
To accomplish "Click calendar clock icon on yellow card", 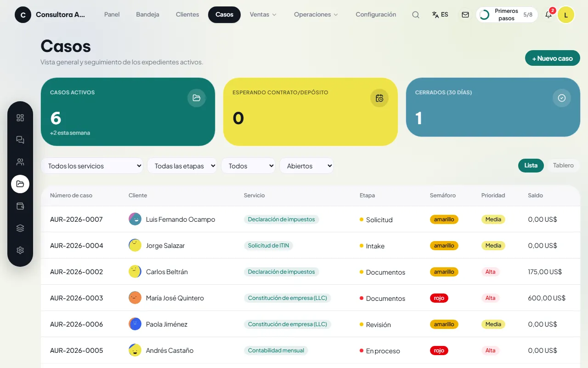I will (379, 98).
